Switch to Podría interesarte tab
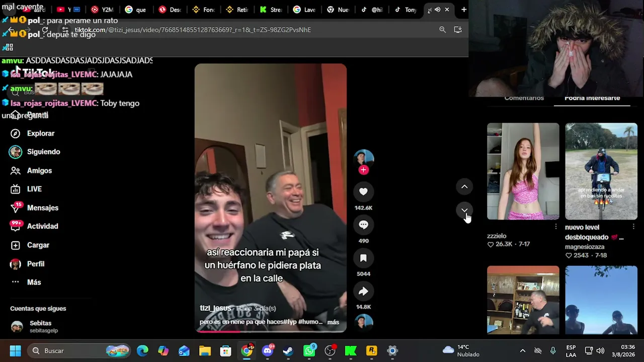Image resolution: width=644 pixels, height=362 pixels. (x=592, y=98)
